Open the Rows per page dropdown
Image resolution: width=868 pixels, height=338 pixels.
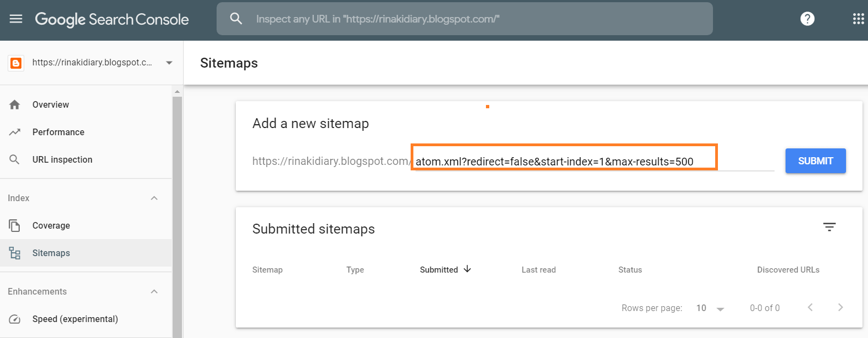coord(710,308)
